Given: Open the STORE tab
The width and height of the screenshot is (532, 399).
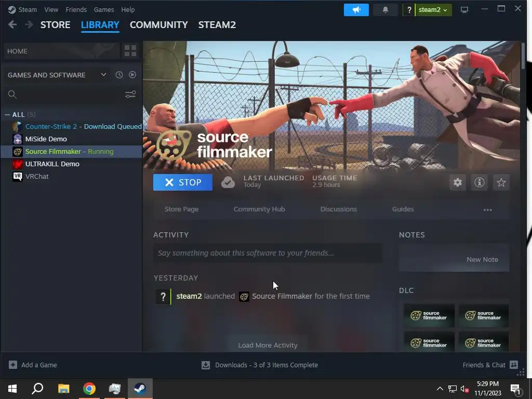Looking at the screenshot, I should point(55,25).
